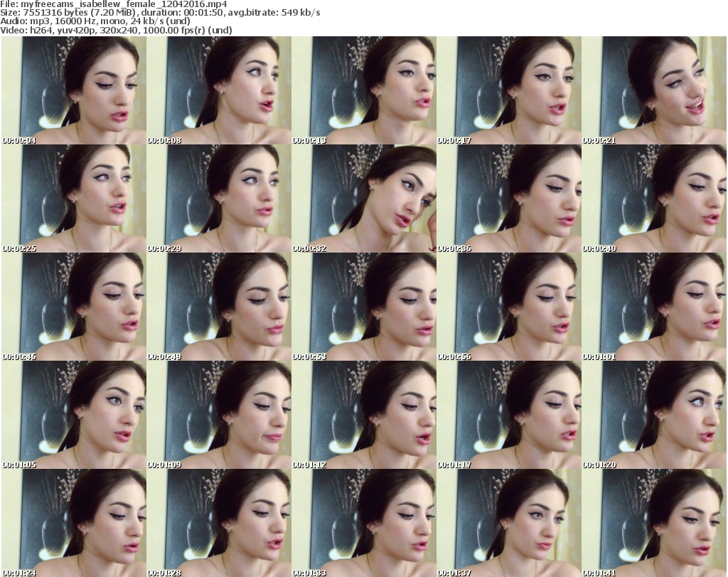Select the thumbnail at timestamp 00:00:25
Viewport: 728px width, 577px height.
74,198
